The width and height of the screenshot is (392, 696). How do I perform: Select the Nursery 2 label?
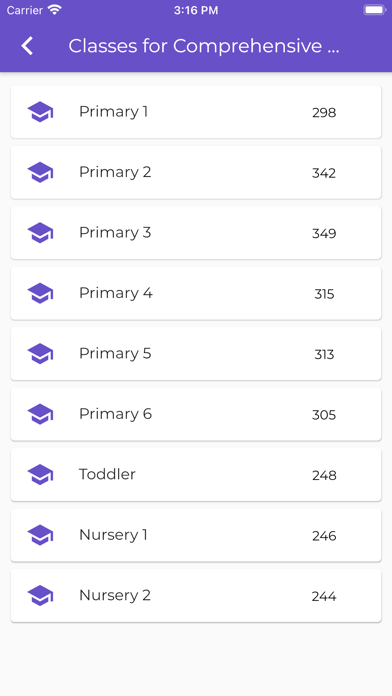[115, 595]
